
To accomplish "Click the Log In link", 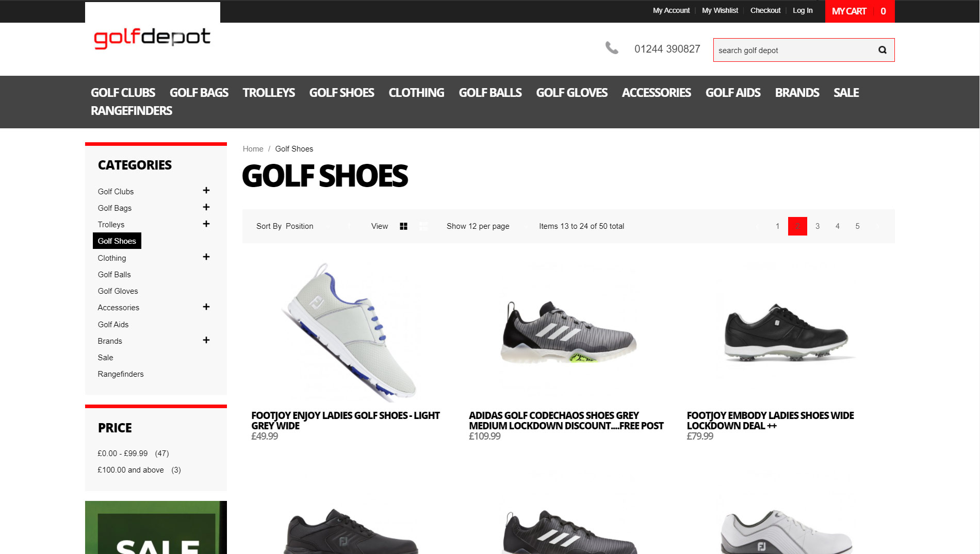I will tap(803, 10).
